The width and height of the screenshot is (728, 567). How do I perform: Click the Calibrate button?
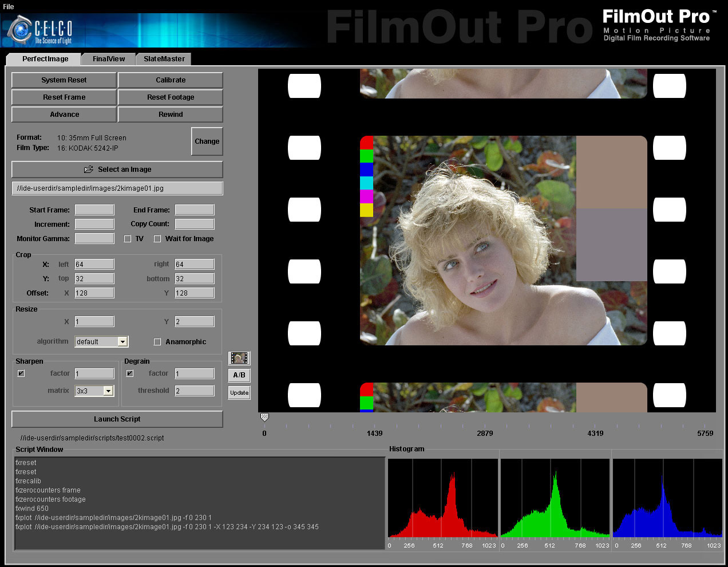171,80
